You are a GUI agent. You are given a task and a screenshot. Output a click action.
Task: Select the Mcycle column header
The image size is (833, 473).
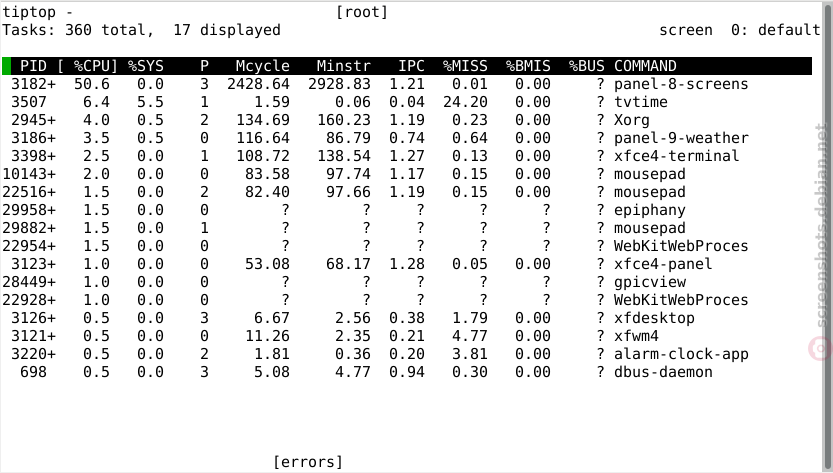pyautogui.click(x=262, y=66)
